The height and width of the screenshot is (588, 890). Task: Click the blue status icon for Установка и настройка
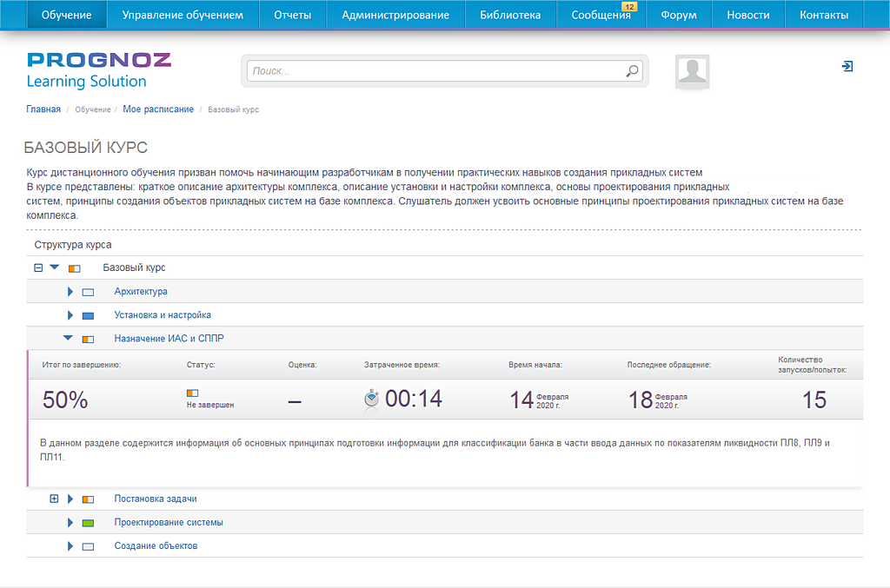click(x=88, y=315)
